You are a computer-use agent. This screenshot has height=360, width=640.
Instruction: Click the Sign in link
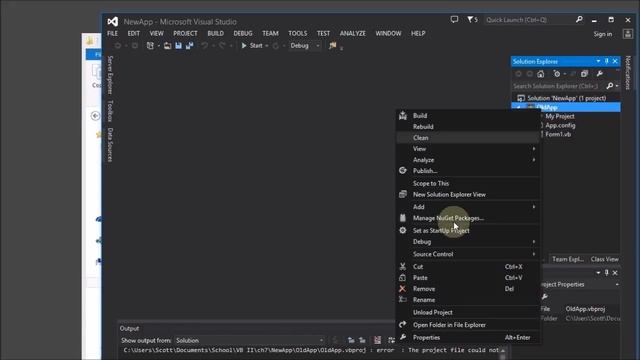click(x=603, y=34)
